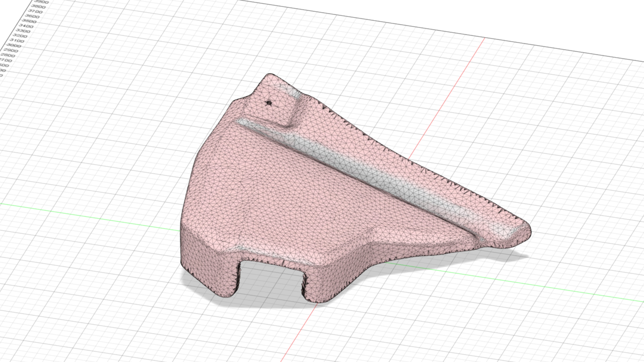Click the 3200 grid scale label

pos(20,36)
